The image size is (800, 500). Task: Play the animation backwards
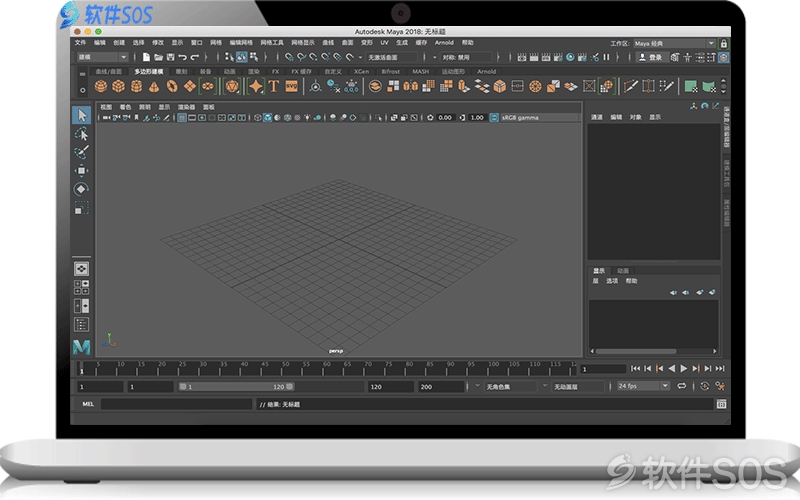(671, 368)
